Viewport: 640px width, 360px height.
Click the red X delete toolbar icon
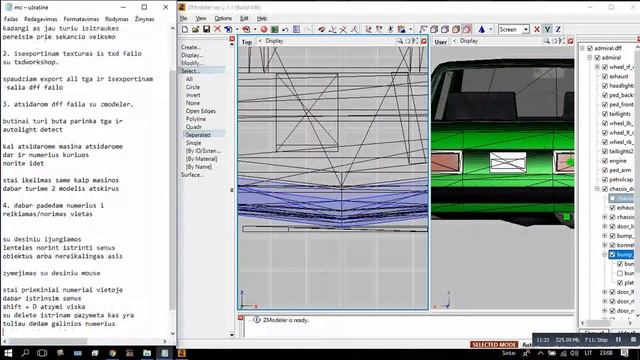point(217,29)
